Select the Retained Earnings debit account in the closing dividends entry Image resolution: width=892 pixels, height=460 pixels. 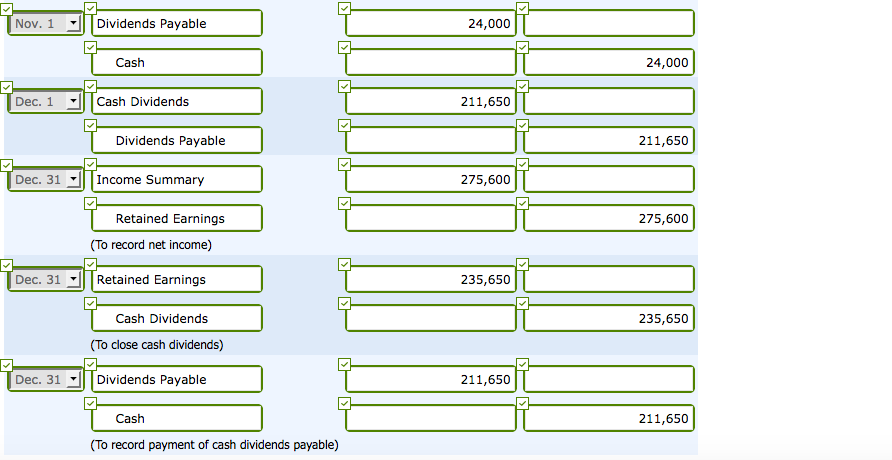coord(177,279)
